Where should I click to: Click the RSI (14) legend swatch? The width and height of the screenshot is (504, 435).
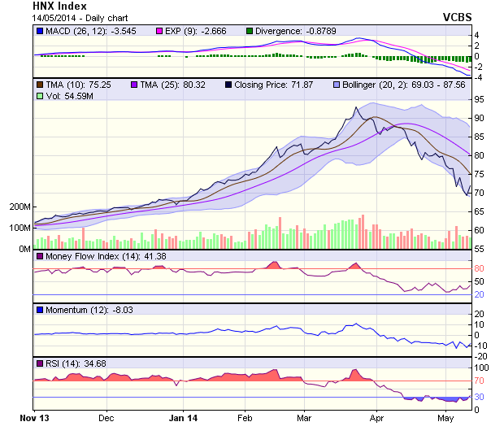[x=40, y=363]
